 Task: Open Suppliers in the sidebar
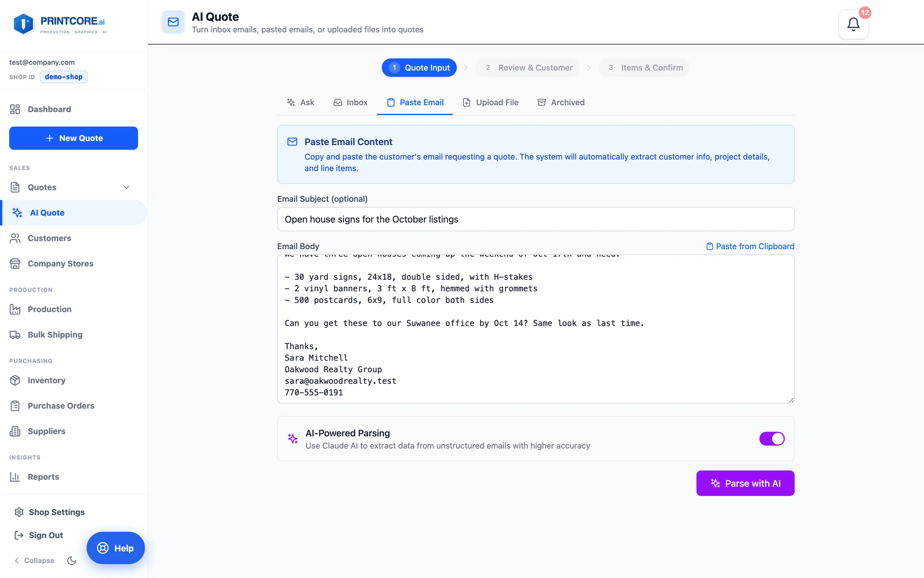74,431
